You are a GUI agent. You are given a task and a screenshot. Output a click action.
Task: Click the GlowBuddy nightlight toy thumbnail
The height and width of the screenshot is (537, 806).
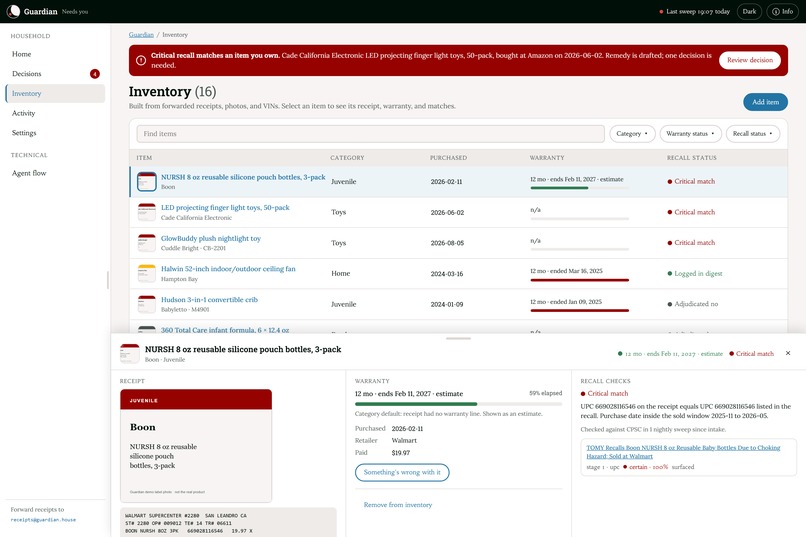click(x=146, y=243)
